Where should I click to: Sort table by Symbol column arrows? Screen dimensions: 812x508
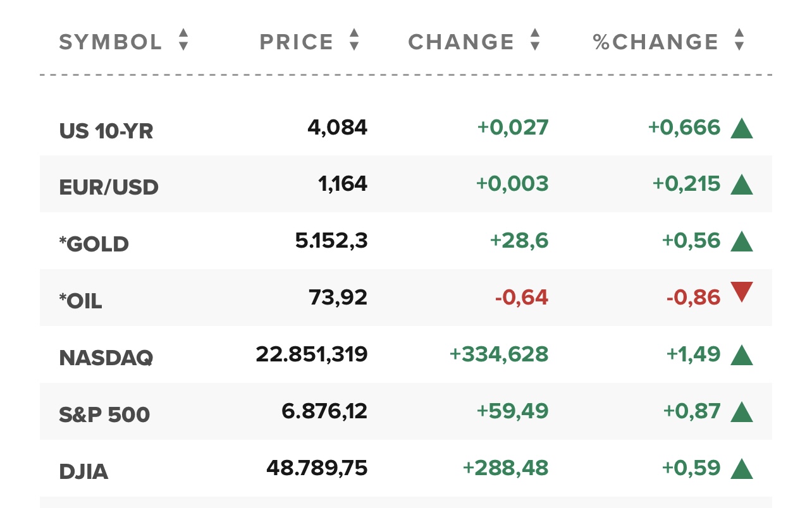pos(183,40)
